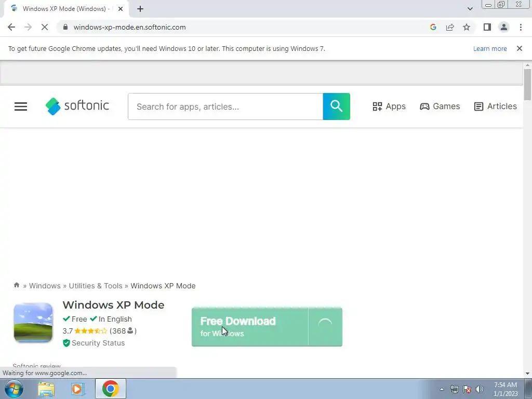Expand the tab search chevron
The height and width of the screenshot is (399, 532).
(x=470, y=9)
